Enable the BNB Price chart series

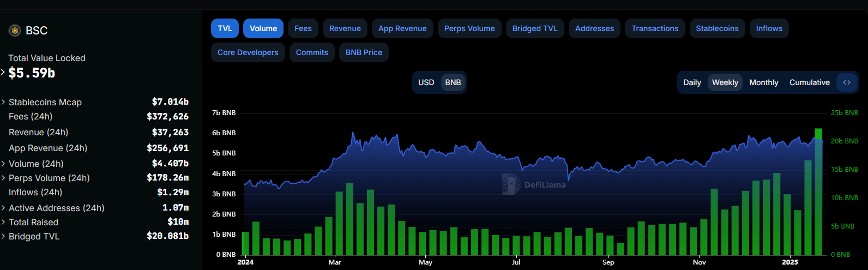click(364, 52)
